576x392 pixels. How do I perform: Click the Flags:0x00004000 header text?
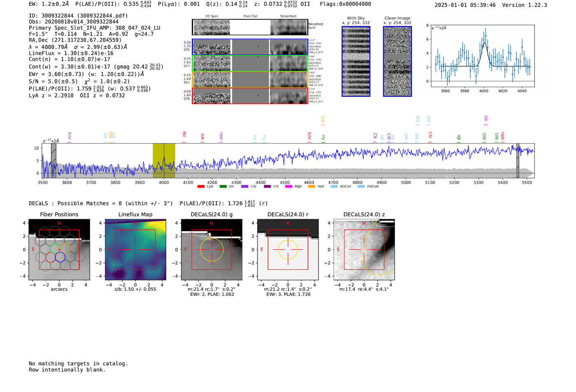[x=345, y=4]
